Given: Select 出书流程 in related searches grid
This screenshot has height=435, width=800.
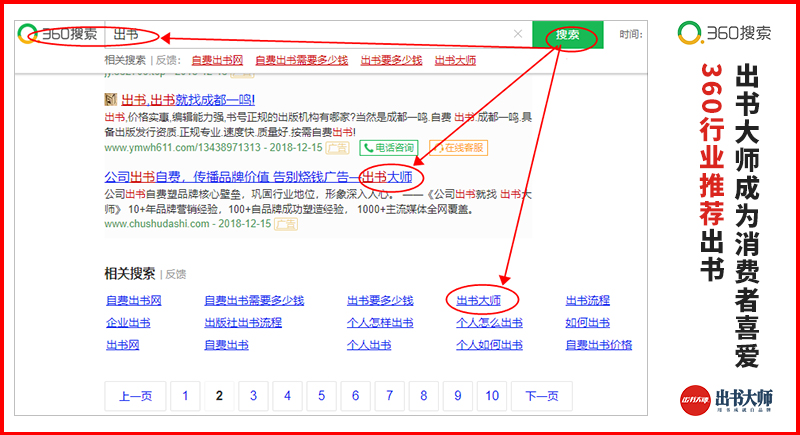Looking at the screenshot, I should tap(587, 300).
